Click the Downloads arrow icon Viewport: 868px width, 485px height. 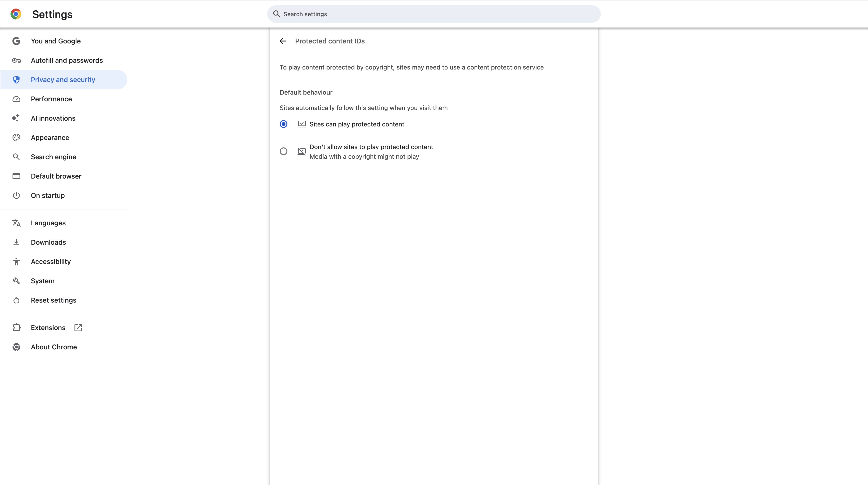(x=16, y=242)
